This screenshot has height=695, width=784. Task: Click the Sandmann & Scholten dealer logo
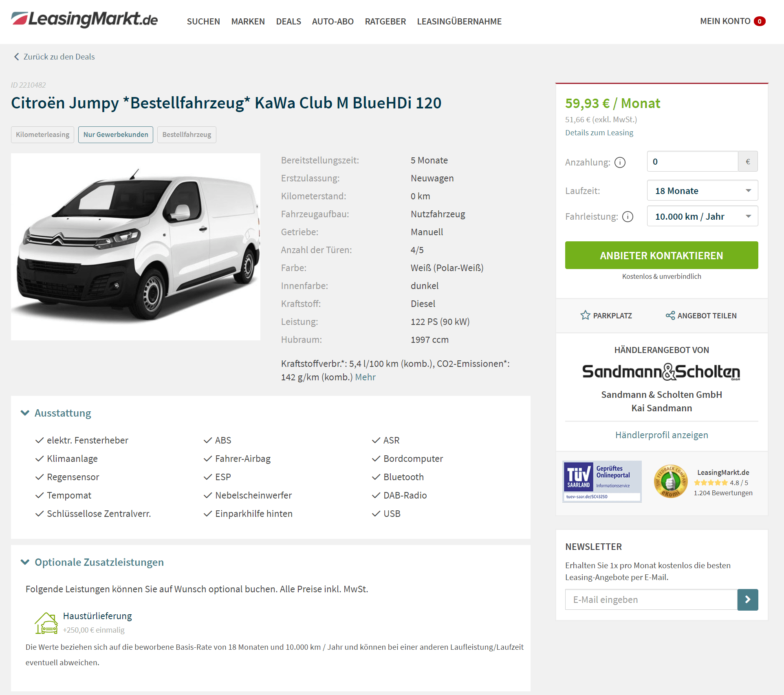point(661,372)
